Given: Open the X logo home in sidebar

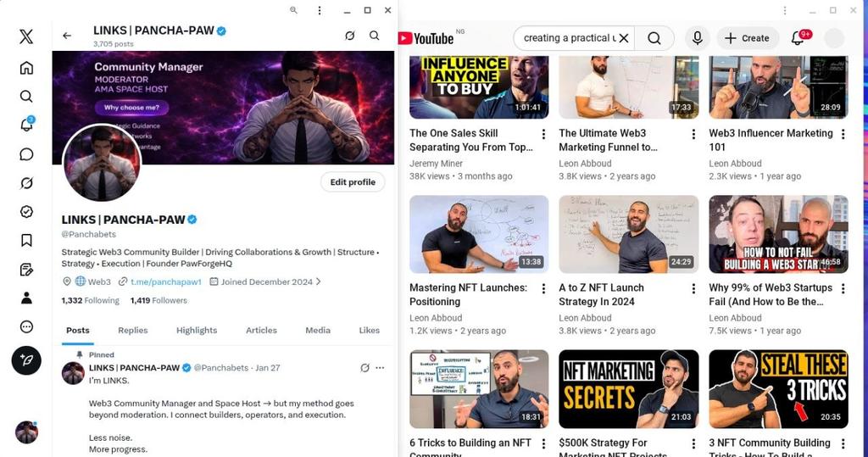Looking at the screenshot, I should pos(26,36).
